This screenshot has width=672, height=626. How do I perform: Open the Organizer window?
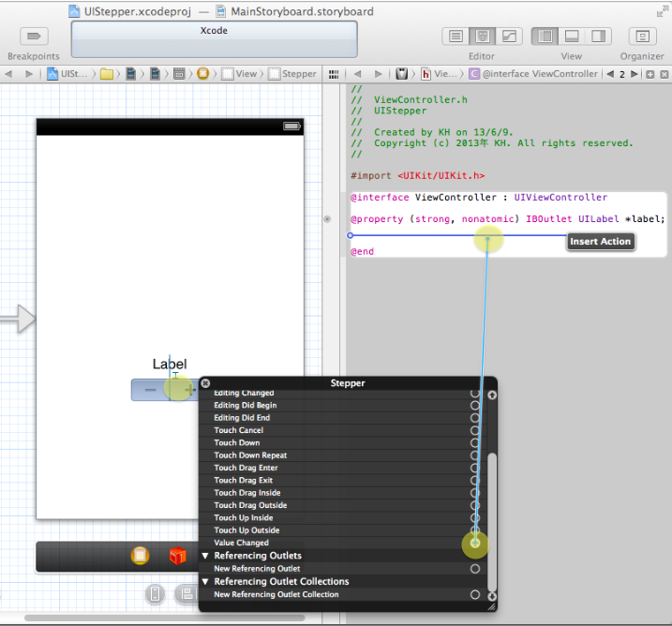(x=642, y=37)
